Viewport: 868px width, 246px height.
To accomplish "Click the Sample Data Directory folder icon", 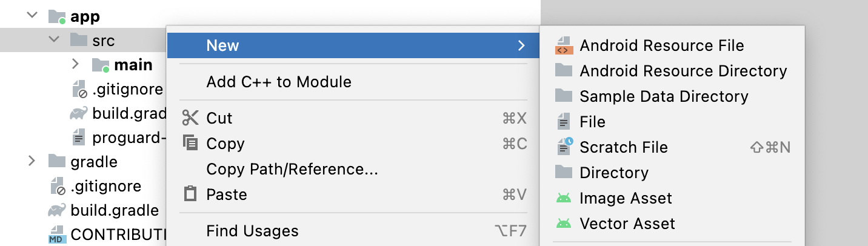I will (x=564, y=96).
